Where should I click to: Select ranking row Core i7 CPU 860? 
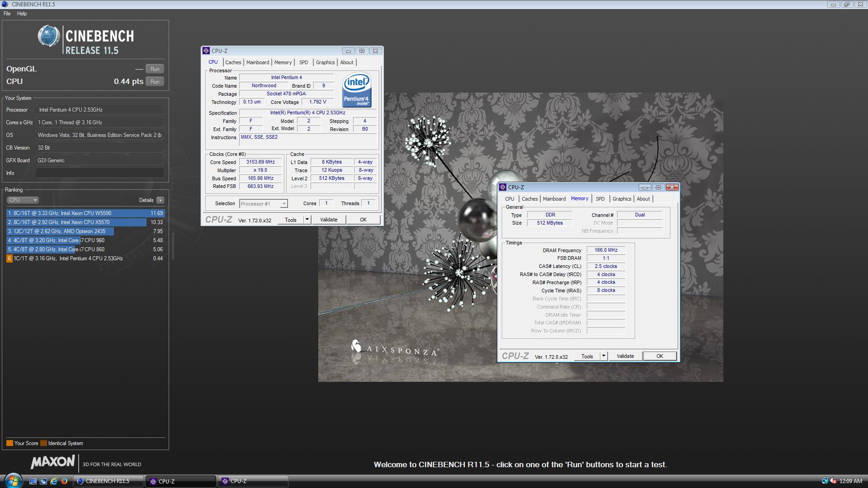(x=85, y=249)
